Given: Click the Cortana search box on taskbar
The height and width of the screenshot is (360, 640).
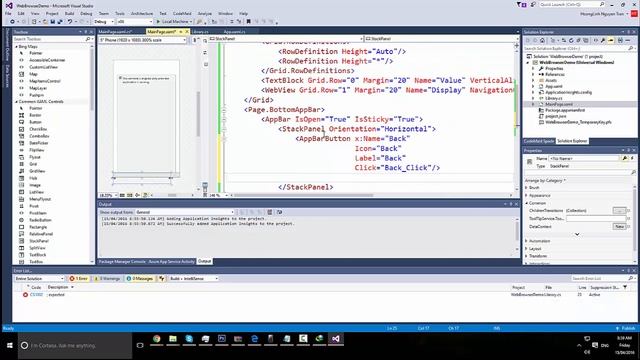Looking at the screenshot, I should 75,345.
